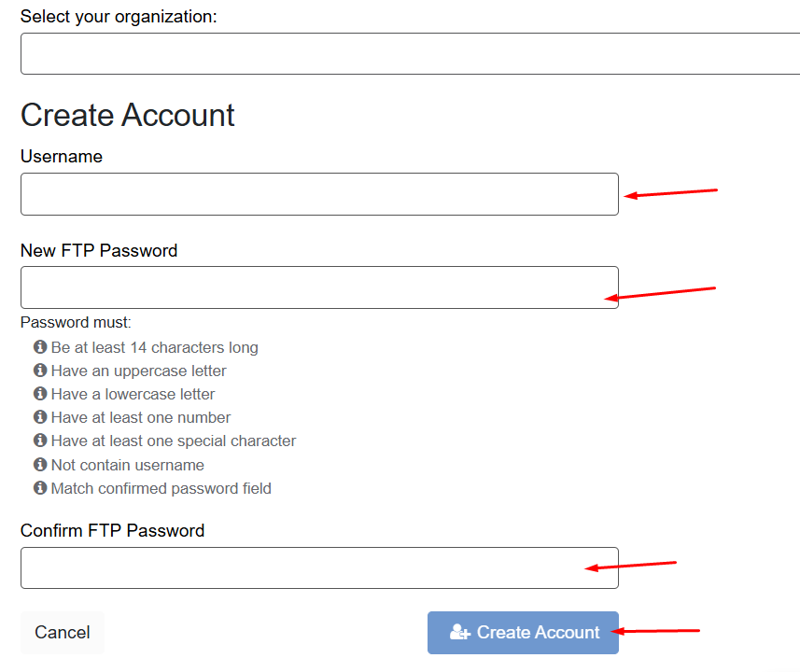Image resolution: width=800 pixels, height=672 pixels.
Task: Click the Cancel button
Action: pyautogui.click(x=63, y=633)
